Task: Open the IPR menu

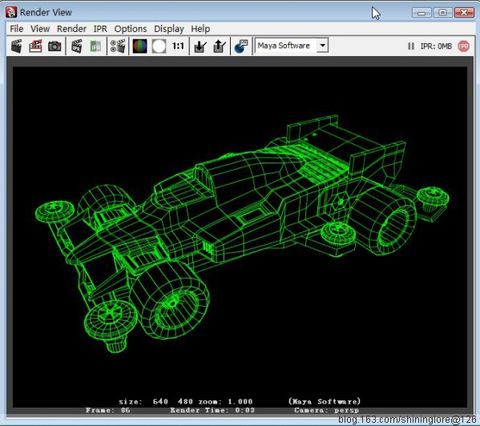Action: [x=100, y=29]
